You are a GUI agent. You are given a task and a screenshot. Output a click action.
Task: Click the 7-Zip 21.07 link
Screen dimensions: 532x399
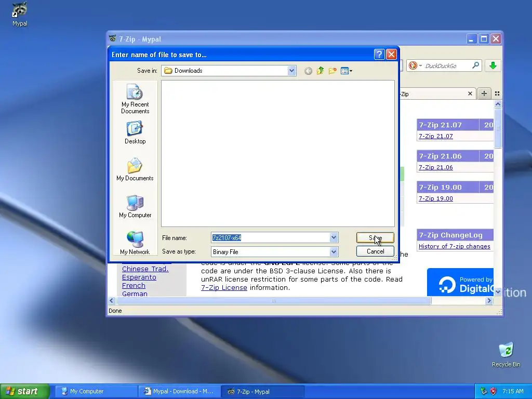(x=436, y=136)
